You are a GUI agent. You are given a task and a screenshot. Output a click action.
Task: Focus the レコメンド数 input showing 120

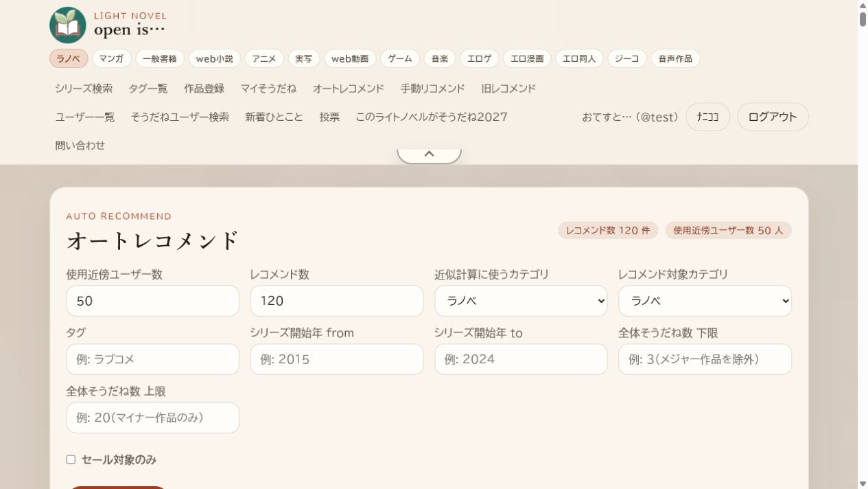337,301
